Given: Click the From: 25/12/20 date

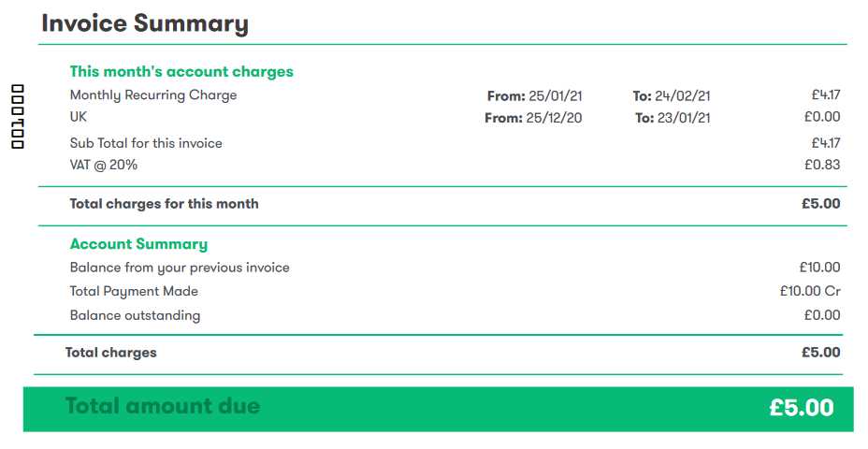Looking at the screenshot, I should (534, 118).
